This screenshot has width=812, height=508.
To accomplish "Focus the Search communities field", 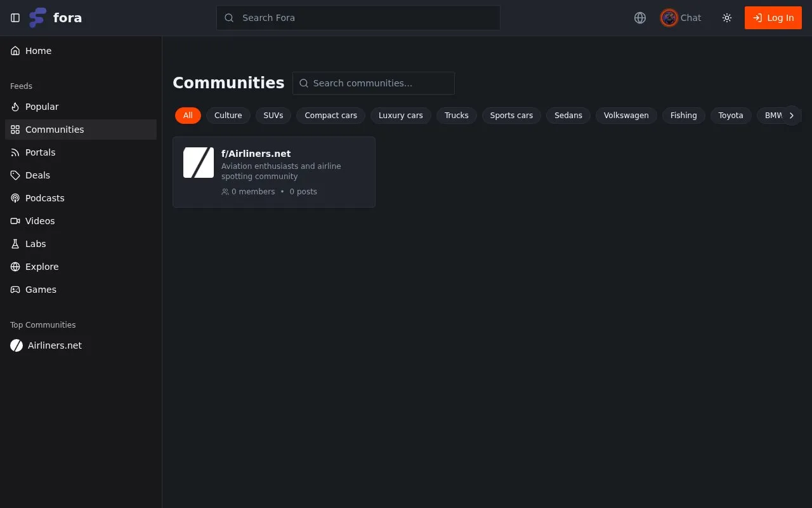I will click(x=374, y=83).
